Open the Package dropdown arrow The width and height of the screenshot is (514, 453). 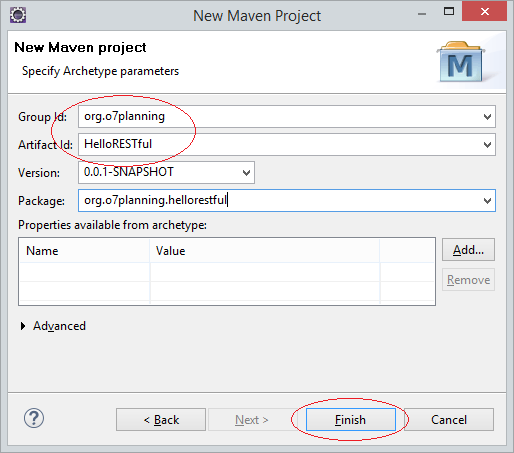[487, 201]
